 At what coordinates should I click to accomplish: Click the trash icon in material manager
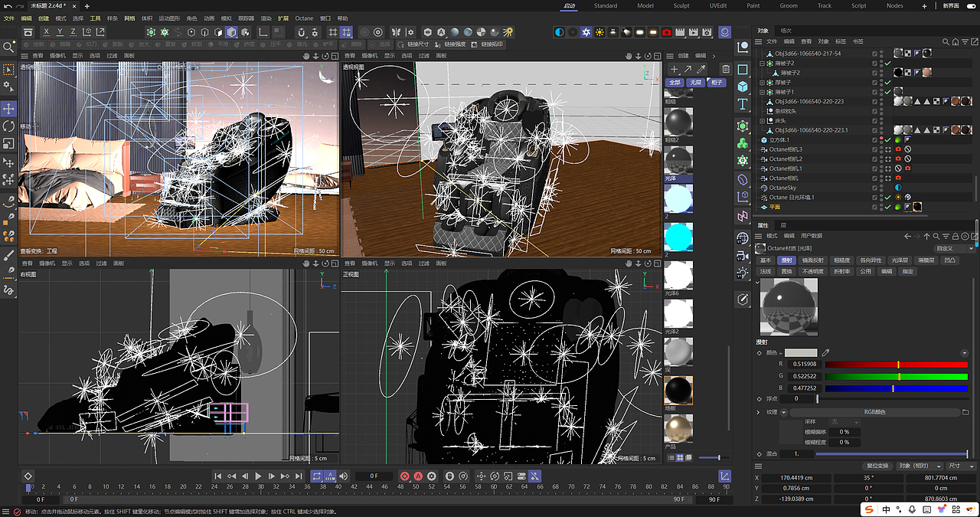pos(726,69)
